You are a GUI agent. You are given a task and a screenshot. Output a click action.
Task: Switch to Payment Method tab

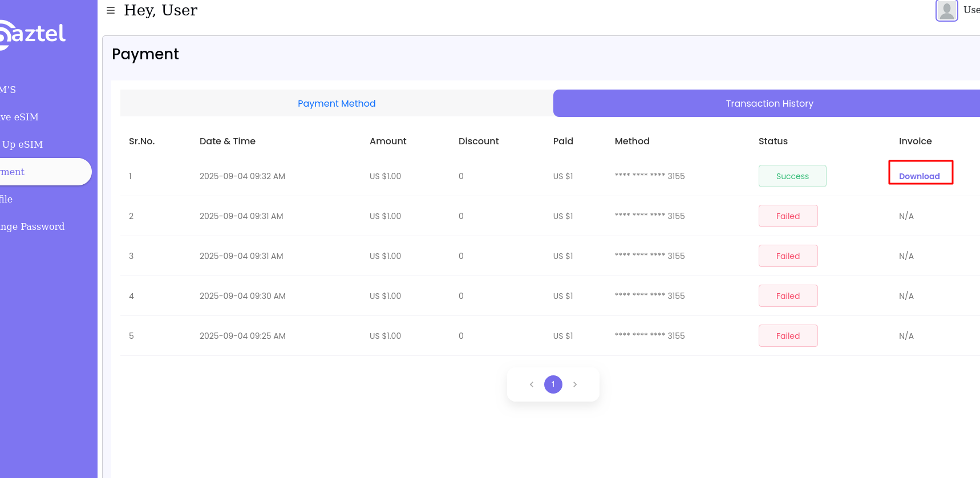pyautogui.click(x=337, y=103)
